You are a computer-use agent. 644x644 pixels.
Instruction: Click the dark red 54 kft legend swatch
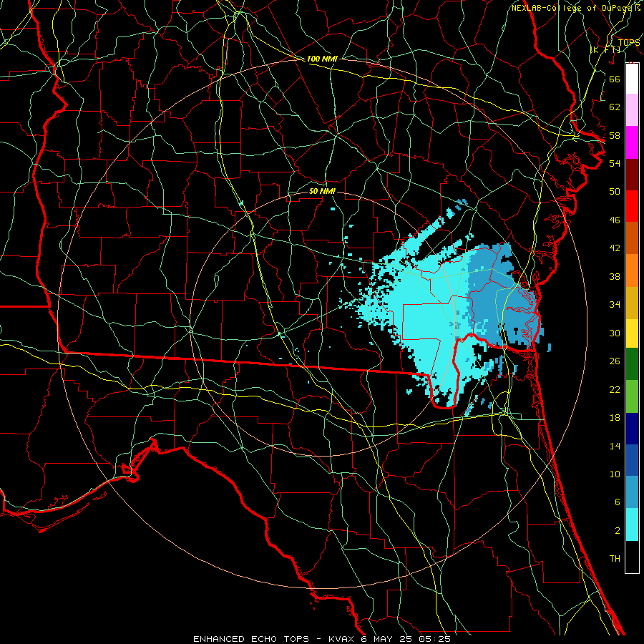click(x=632, y=175)
